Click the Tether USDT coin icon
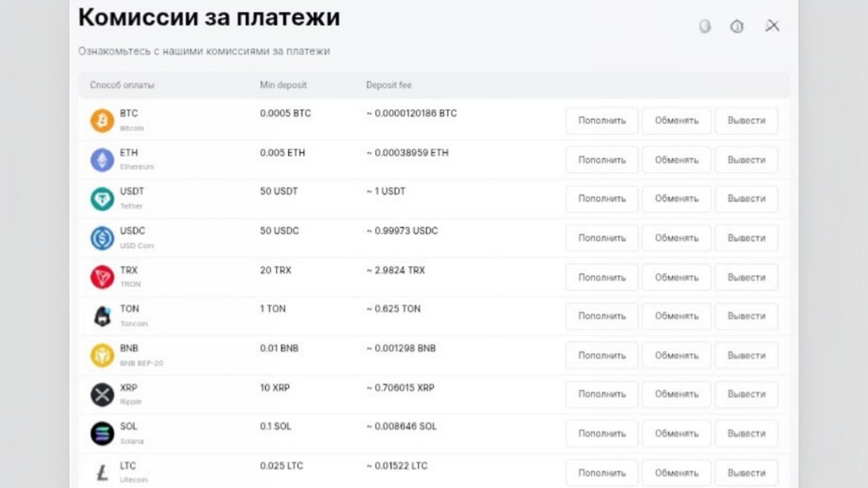This screenshot has width=868, height=488. click(102, 199)
